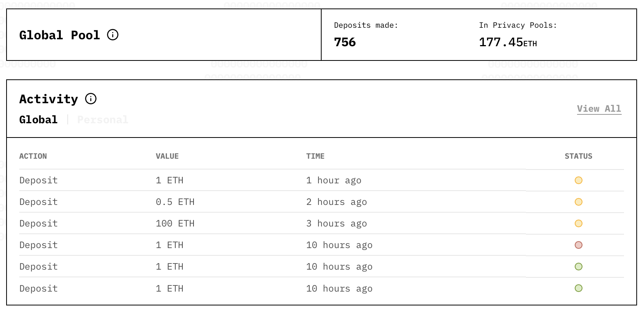Click yellow status dot for 1 hour ago deposit

pos(578,180)
